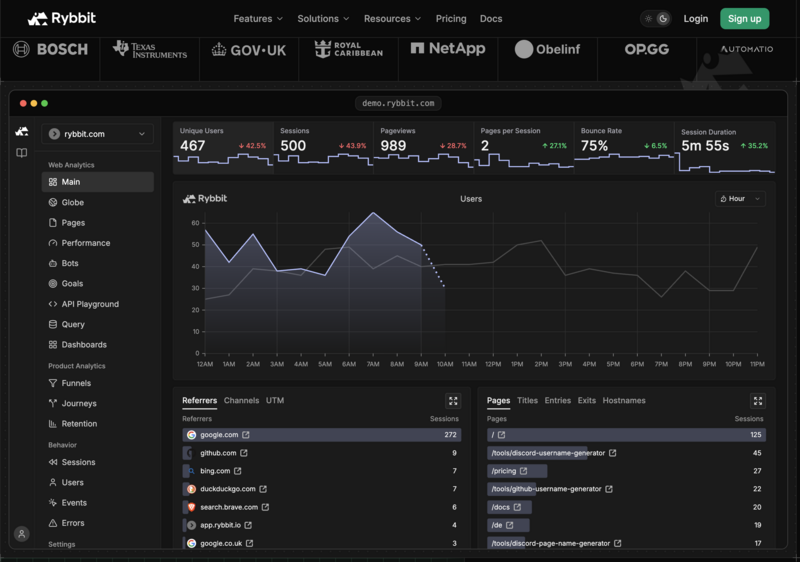
Task: Go to the Pricing page
Action: tap(451, 19)
